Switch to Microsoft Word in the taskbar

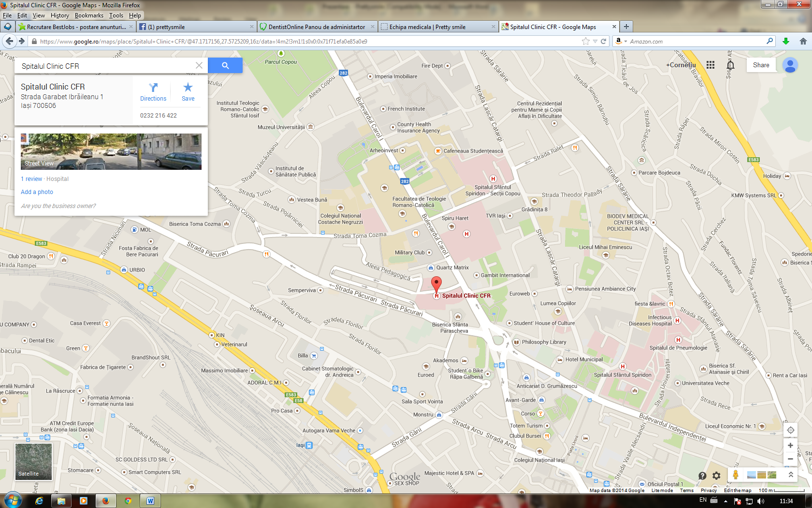(x=150, y=501)
